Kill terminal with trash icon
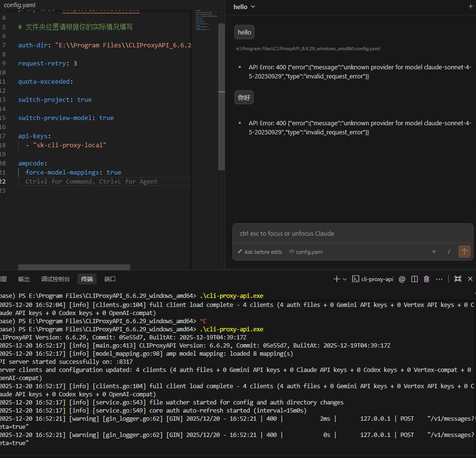Screen dimensions: 476x458 (427, 279)
